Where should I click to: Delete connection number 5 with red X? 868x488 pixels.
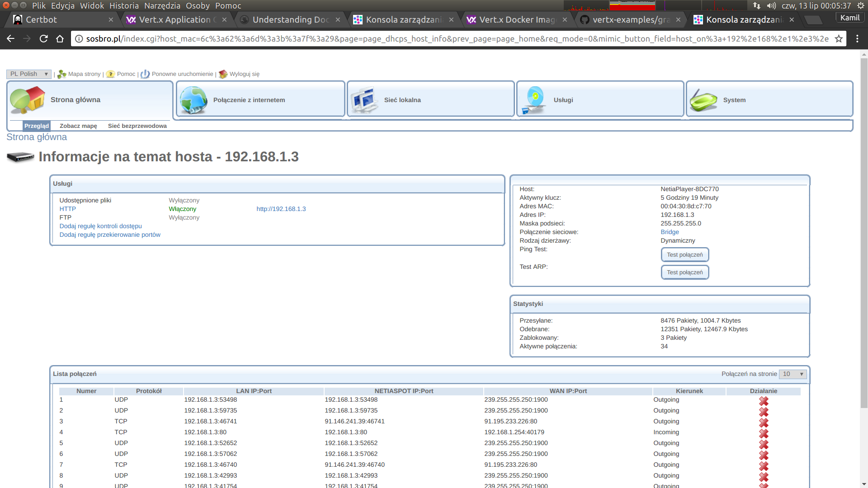coord(764,444)
